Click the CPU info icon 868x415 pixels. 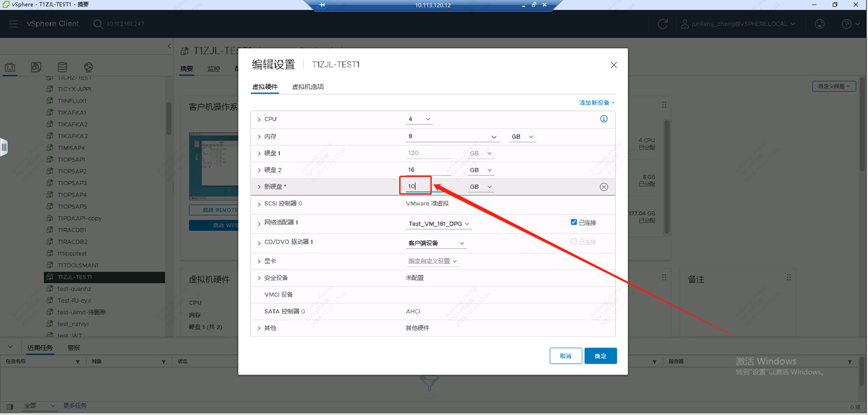point(603,119)
